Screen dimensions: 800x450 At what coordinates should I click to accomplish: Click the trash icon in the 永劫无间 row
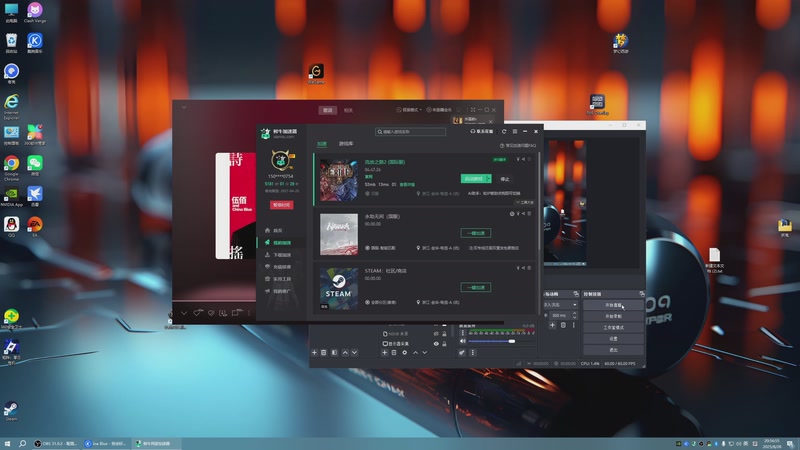coord(529,214)
